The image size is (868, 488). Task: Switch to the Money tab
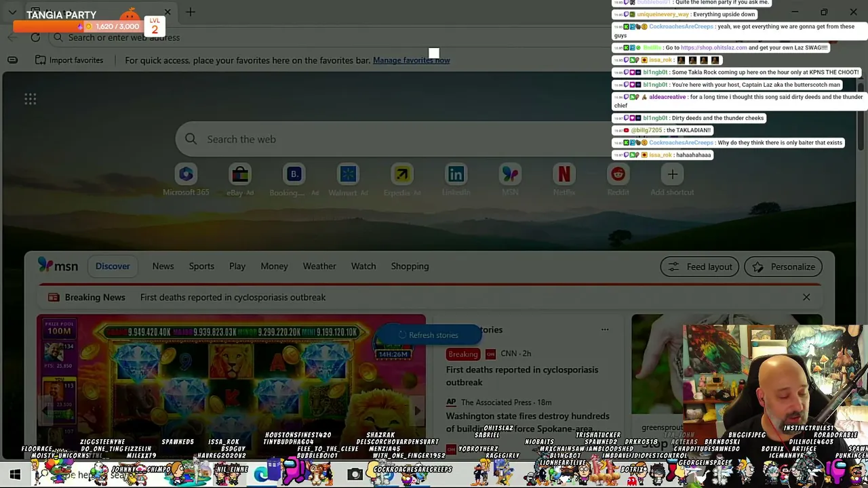coord(274,266)
